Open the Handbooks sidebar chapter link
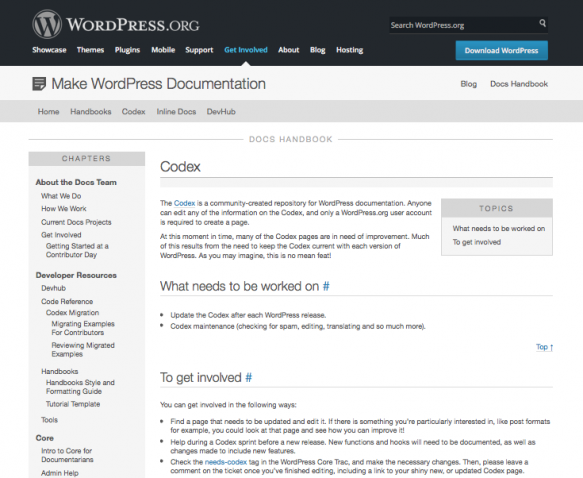 coord(59,371)
